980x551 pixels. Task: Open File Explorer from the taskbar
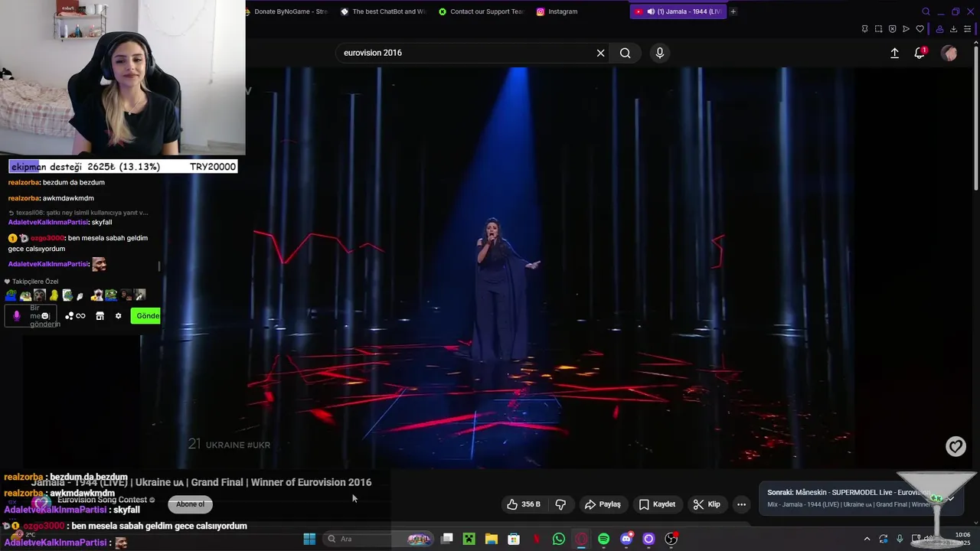point(492,539)
